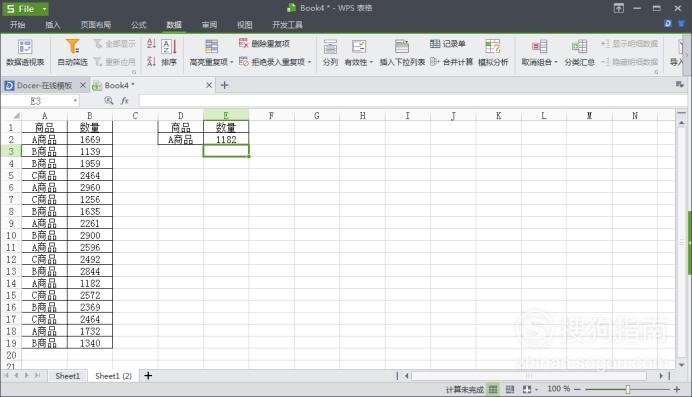Select cell B6 containing 2960

coord(90,187)
